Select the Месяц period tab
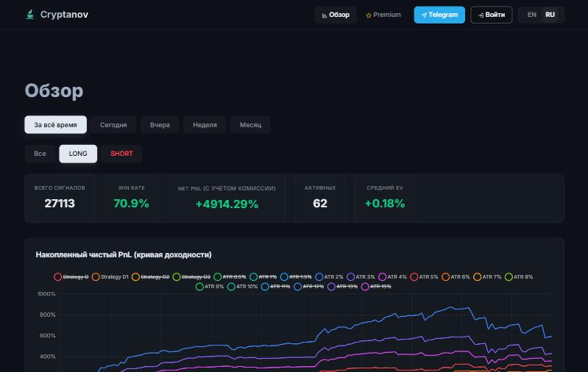Viewport: 588px width, 372px height. click(250, 125)
